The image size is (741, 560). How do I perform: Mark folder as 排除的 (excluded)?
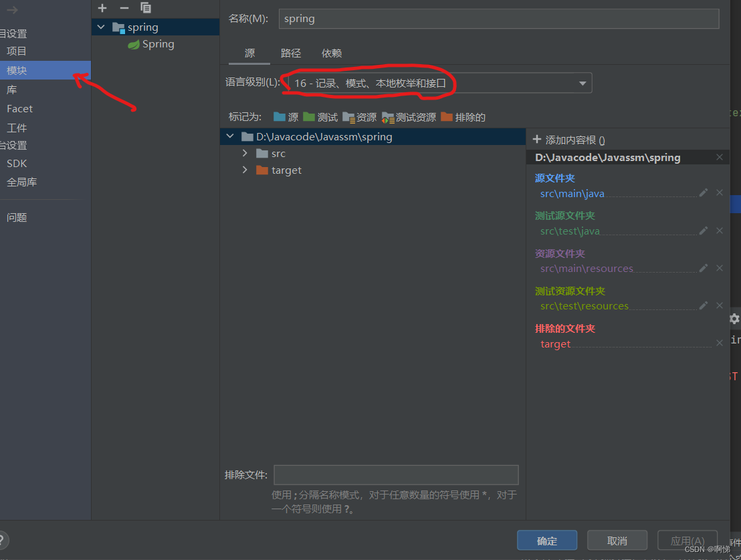463,117
